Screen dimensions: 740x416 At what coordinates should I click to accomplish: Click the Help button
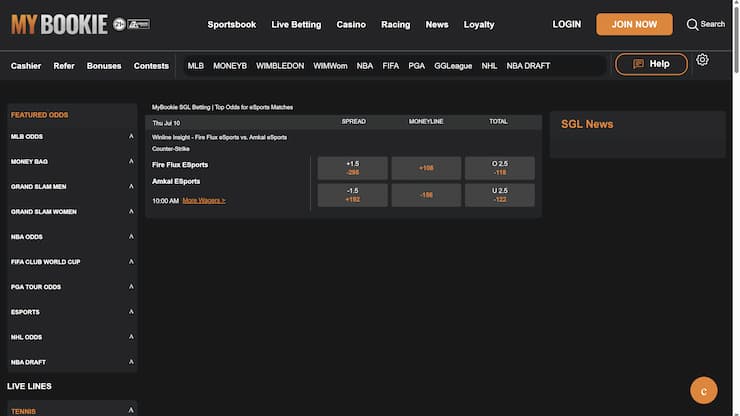(x=651, y=64)
